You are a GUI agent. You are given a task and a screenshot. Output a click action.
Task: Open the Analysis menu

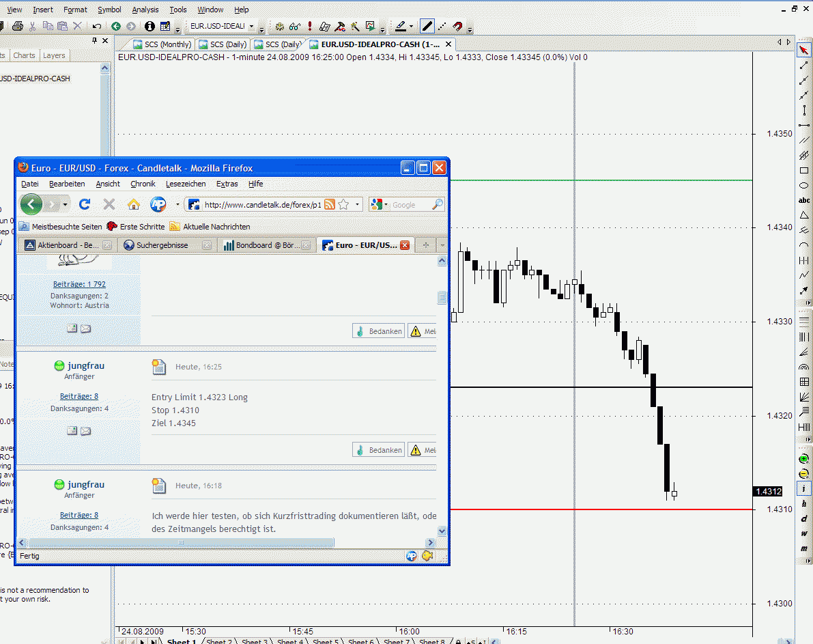click(145, 10)
